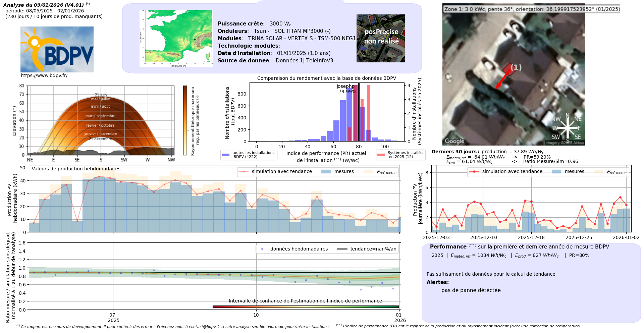Click the posPrecise non réalisé image
The image size is (644, 333).
tap(381, 38)
